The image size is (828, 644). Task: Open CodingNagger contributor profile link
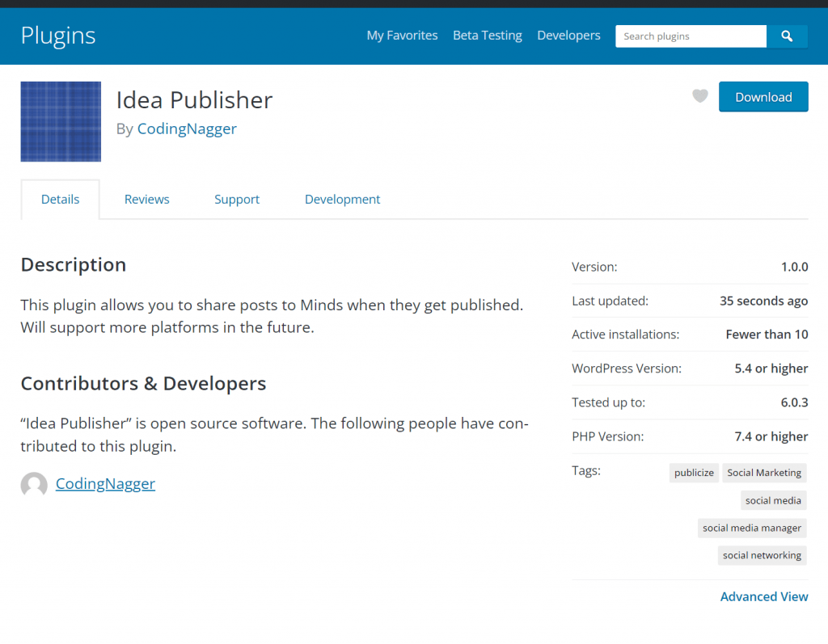tap(105, 484)
